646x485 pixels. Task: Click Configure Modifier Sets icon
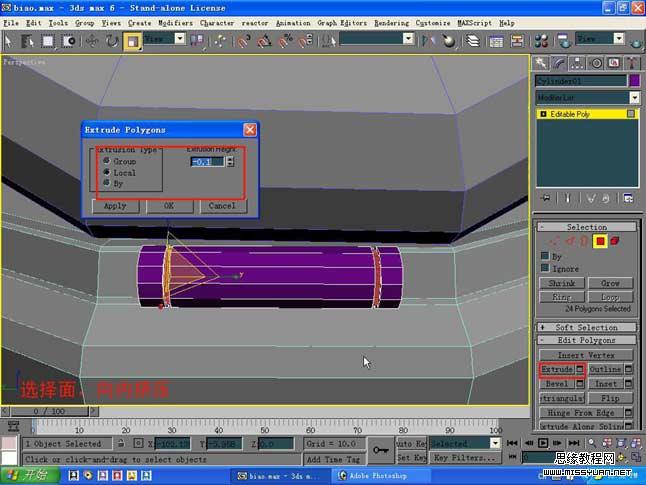coord(628,198)
